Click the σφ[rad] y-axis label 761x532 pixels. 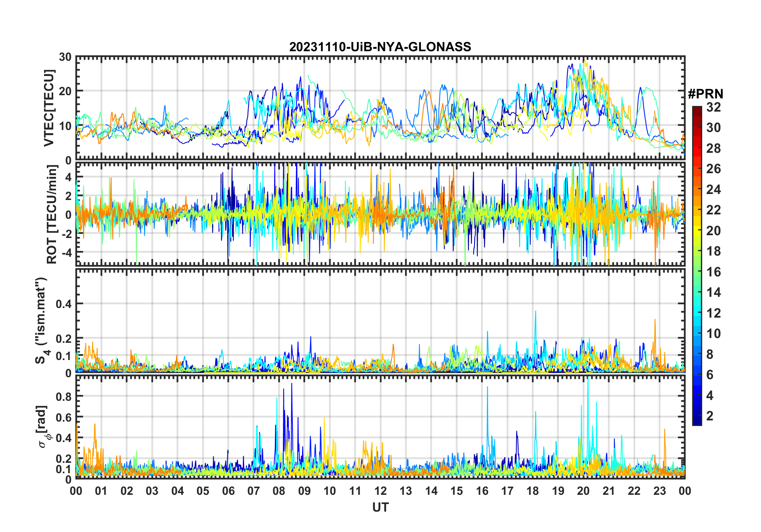pyautogui.click(x=43, y=427)
